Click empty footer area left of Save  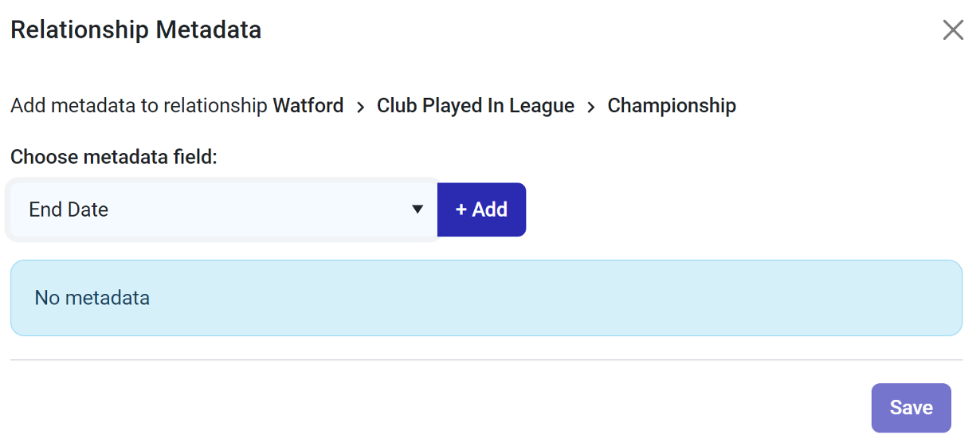(438, 408)
